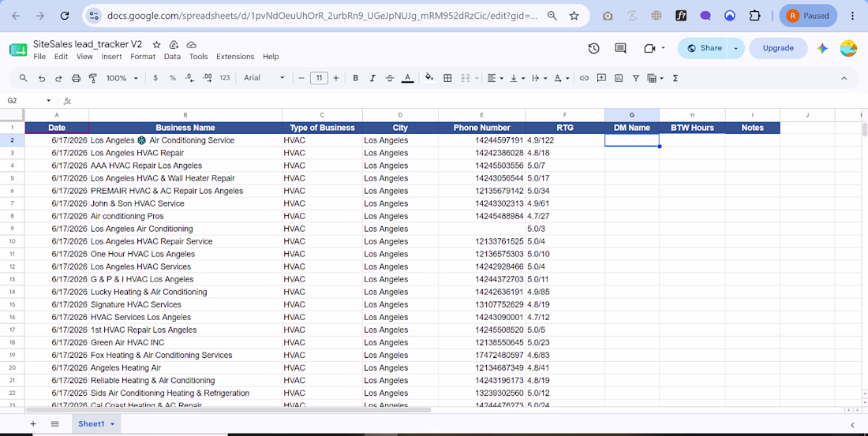Image resolution: width=868 pixels, height=436 pixels.
Task: Show side panel arrow at bottom right
Action: (x=852, y=424)
